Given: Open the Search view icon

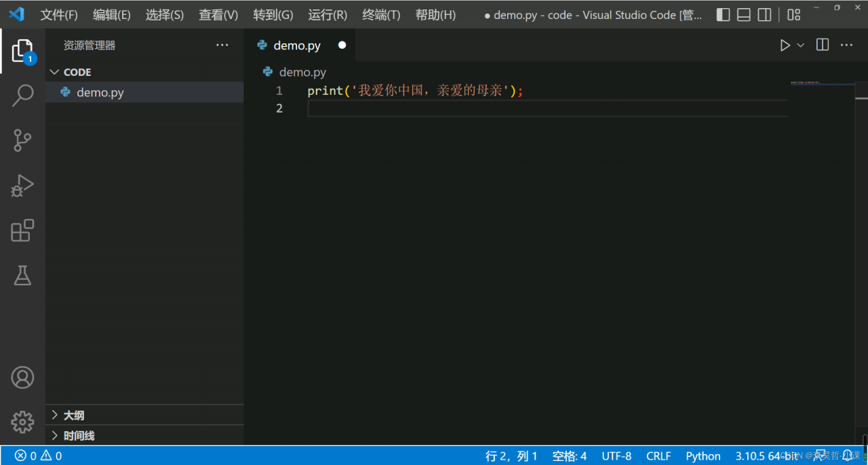Looking at the screenshot, I should tap(22, 96).
